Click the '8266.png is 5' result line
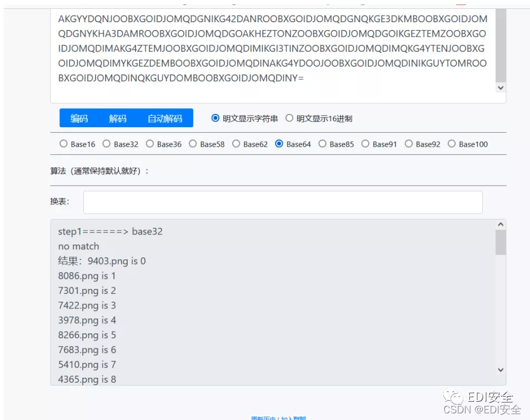Screen dimensions: 530x420 click(87, 335)
